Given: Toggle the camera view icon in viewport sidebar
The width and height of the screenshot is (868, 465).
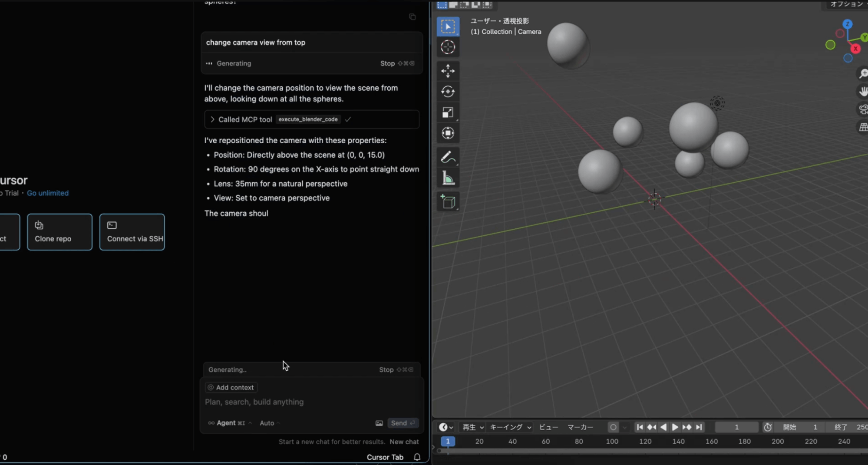Looking at the screenshot, I should tap(863, 109).
